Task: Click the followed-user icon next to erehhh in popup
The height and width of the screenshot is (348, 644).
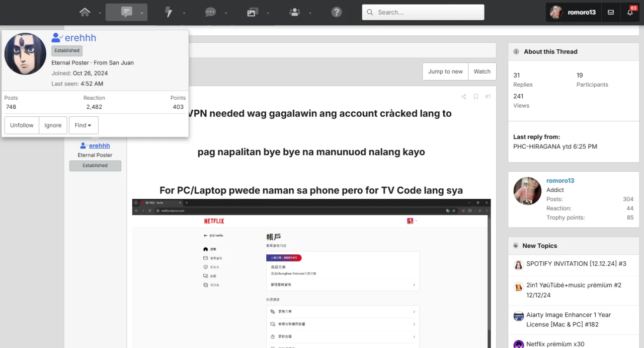Action: point(57,38)
